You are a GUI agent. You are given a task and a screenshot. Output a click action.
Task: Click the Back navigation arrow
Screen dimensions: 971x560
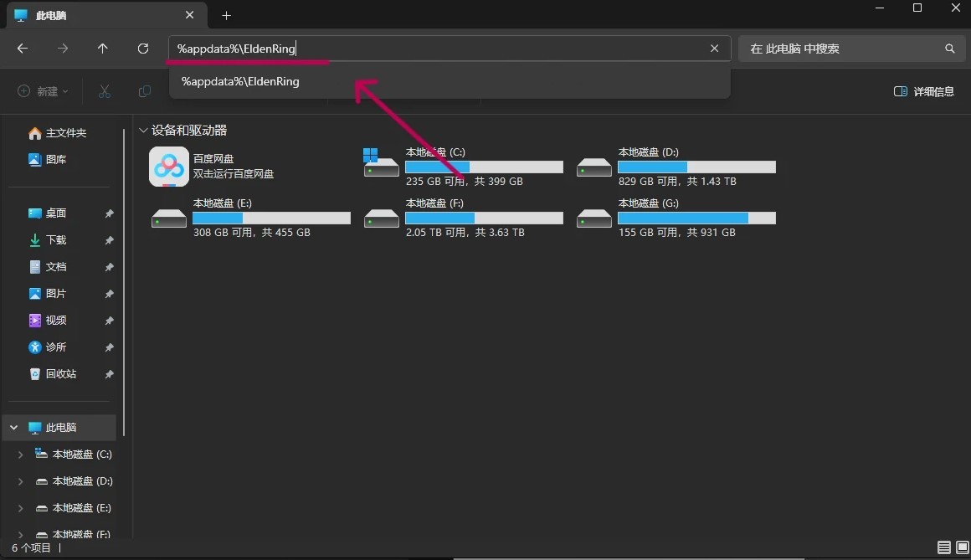[23, 49]
